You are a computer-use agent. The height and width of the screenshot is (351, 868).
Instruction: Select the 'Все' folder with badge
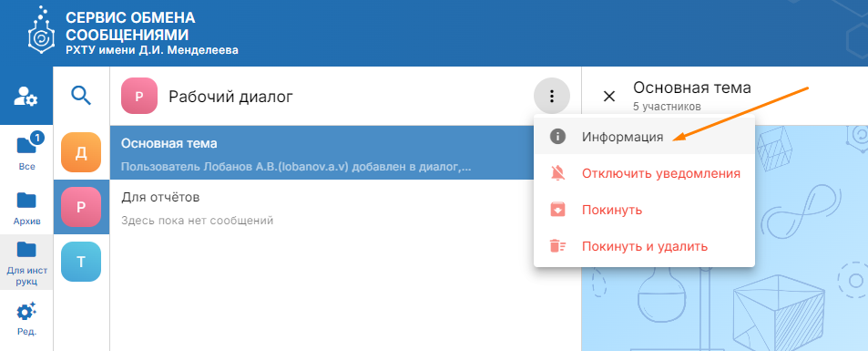pos(26,151)
